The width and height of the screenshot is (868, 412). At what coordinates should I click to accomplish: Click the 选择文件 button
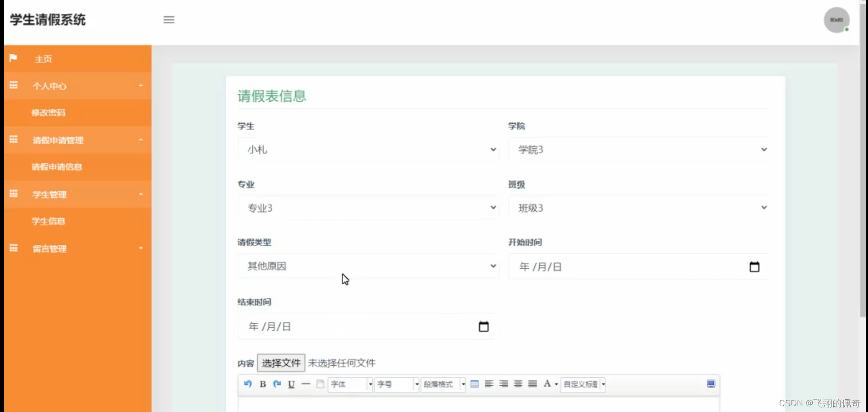point(281,363)
